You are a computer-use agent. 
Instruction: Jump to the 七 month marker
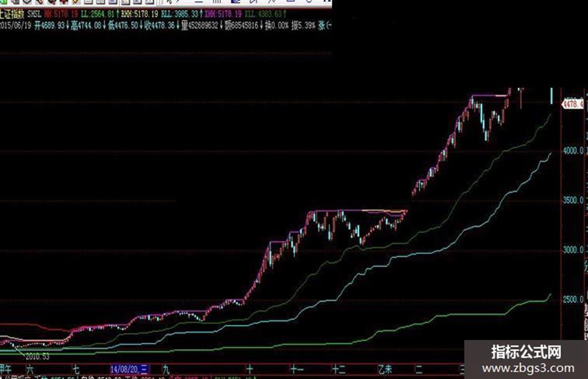click(76, 370)
